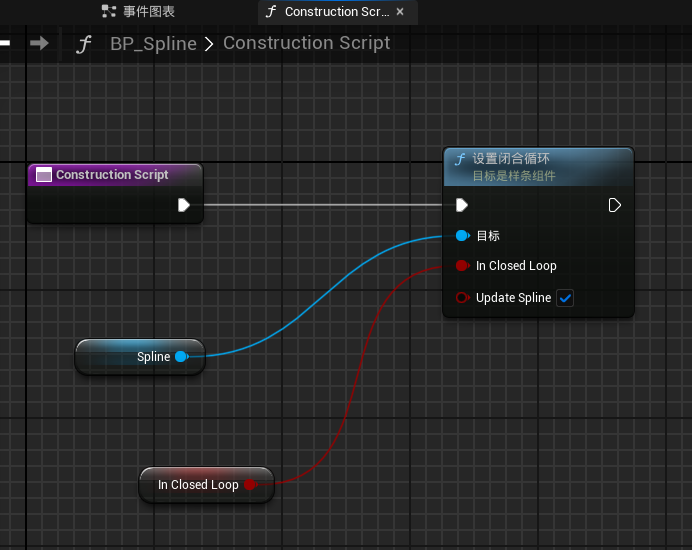Close the Construction Script tab
This screenshot has height=550, width=692.
pyautogui.click(x=400, y=11)
